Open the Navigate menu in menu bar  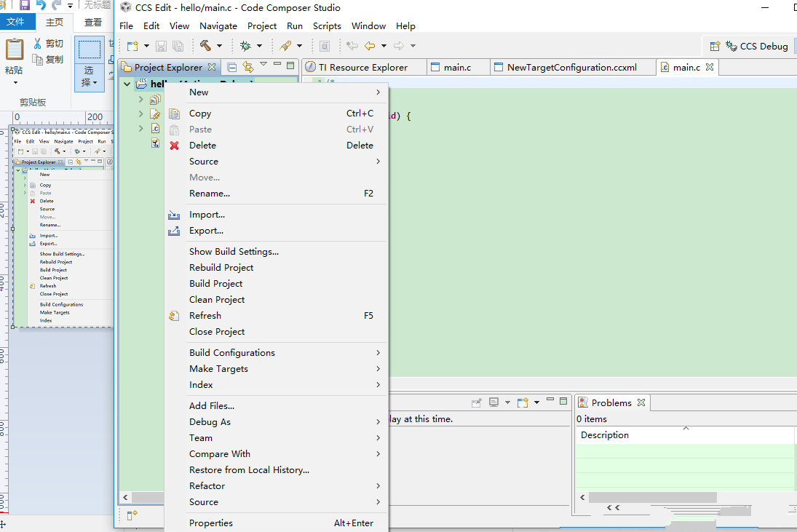tap(218, 26)
